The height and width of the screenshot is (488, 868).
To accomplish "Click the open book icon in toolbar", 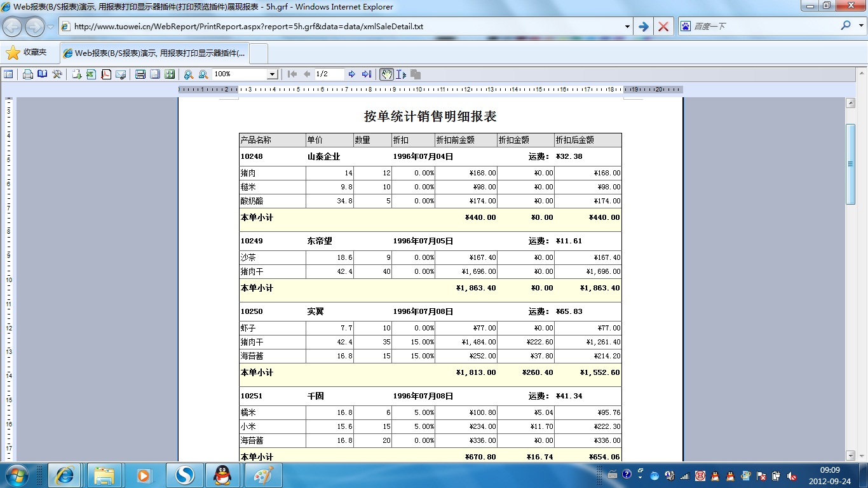I will (42, 74).
